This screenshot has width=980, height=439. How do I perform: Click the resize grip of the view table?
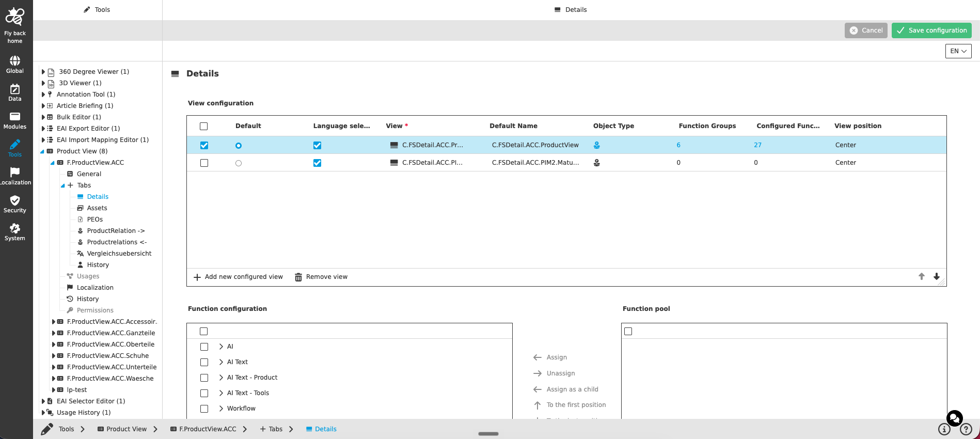click(942, 282)
